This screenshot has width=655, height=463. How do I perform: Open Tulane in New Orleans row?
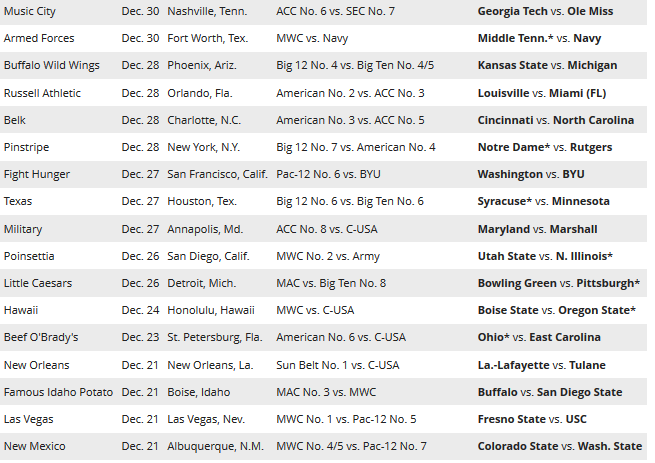[587, 365]
